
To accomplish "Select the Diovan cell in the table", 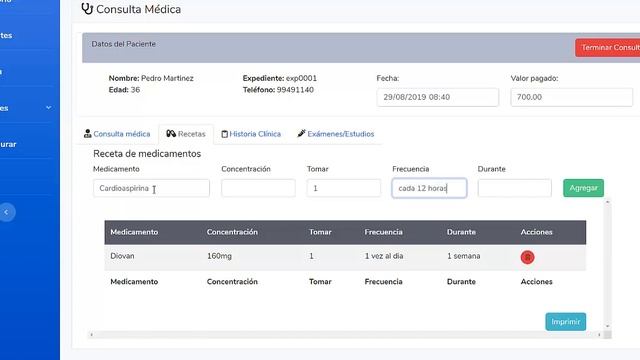I will [x=122, y=256].
